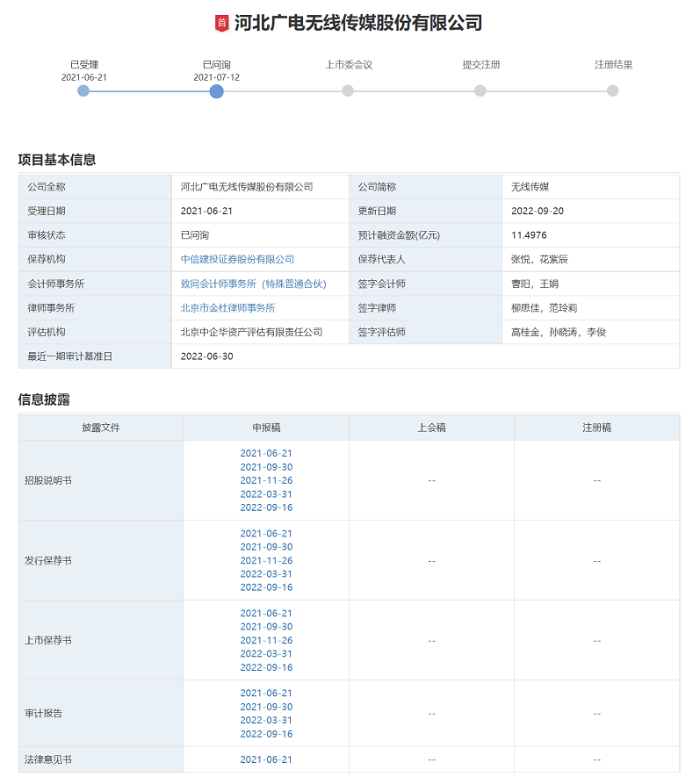This screenshot has height=784, width=700.
Task: Open 上市保荐书 filing dated 2022-03-31
Action: pos(266,654)
